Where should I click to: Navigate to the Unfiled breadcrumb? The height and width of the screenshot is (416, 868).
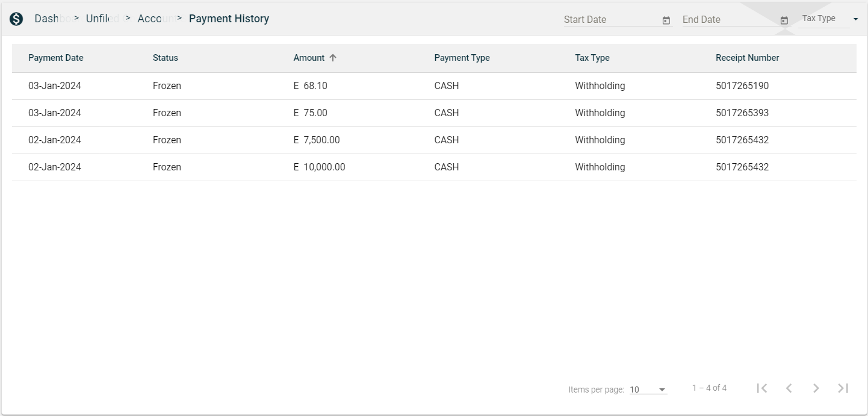(x=99, y=19)
